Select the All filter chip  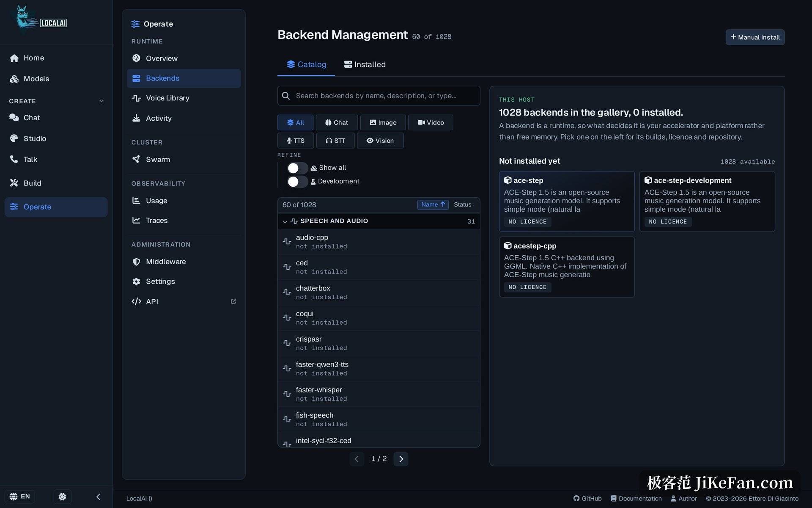pos(295,122)
